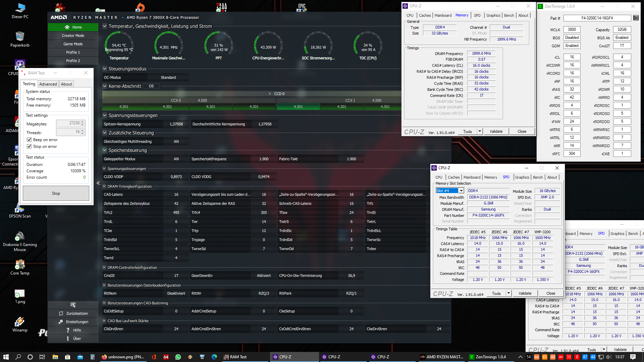Click Validate in the SPD CPU-Z window
This screenshot has height=362, width=644.
coord(525,293)
